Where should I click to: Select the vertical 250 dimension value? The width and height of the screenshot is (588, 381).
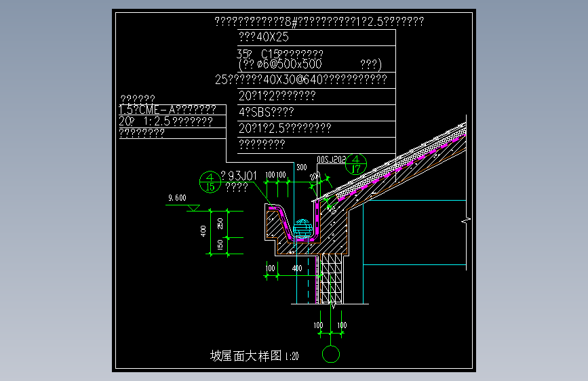pyautogui.click(x=220, y=224)
